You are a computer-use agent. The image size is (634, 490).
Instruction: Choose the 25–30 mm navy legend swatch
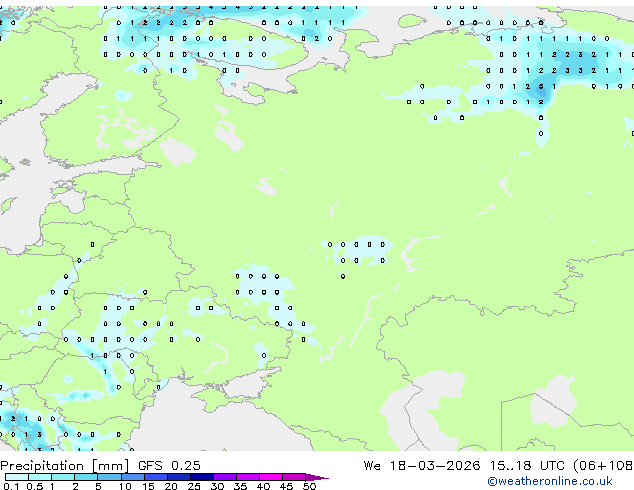tap(202, 477)
